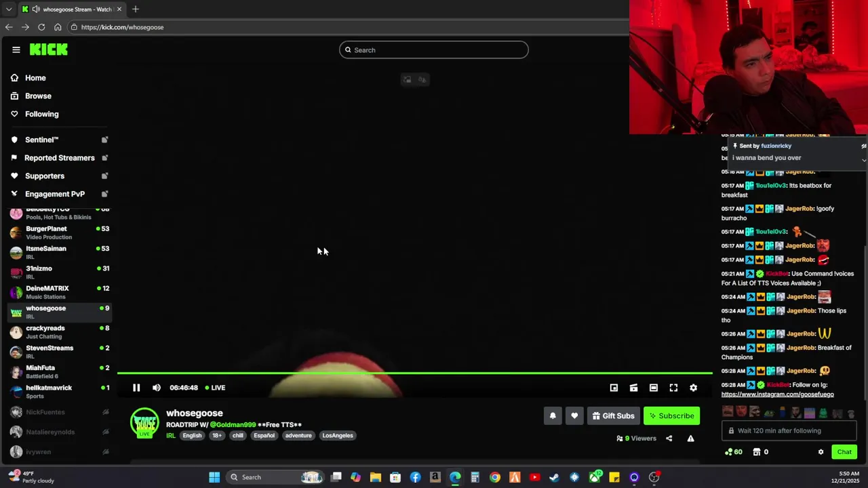
Task: Pause the stream playback
Action: pyautogui.click(x=136, y=388)
